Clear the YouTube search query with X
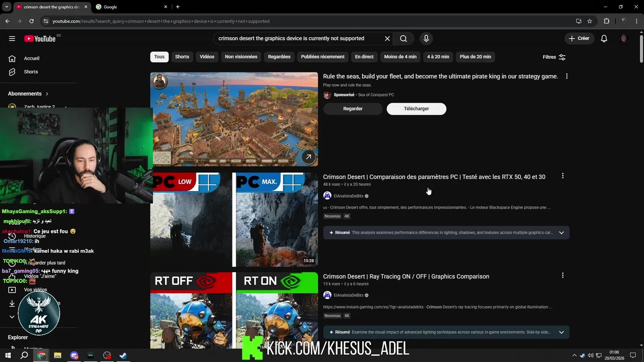644x362 pixels. tap(387, 39)
